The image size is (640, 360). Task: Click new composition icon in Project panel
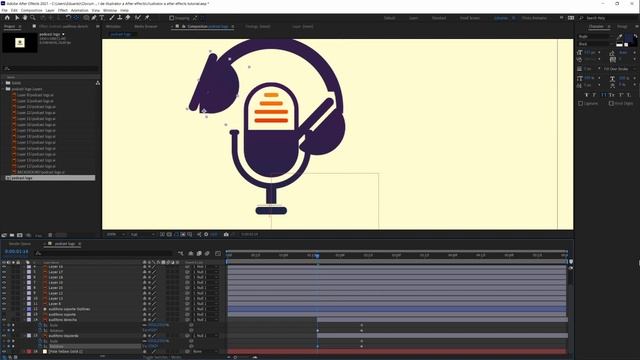[x=20, y=235]
